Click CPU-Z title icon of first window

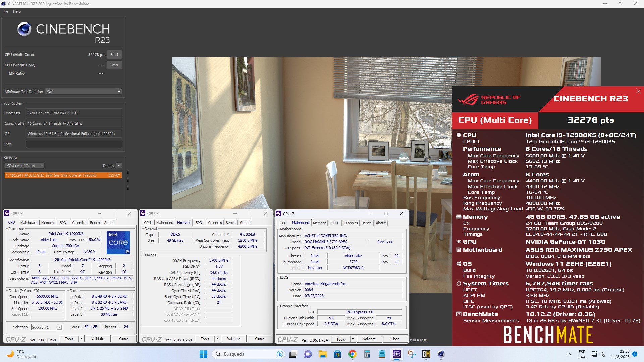click(x=7, y=213)
